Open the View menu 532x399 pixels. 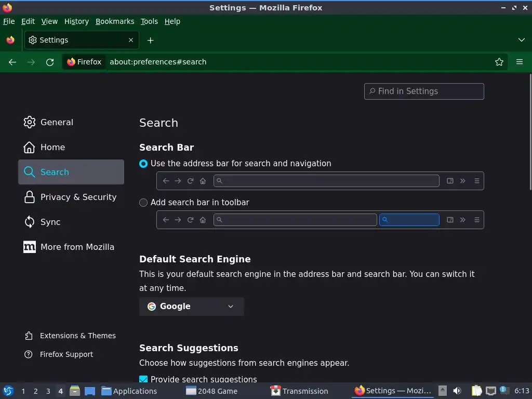49,21
